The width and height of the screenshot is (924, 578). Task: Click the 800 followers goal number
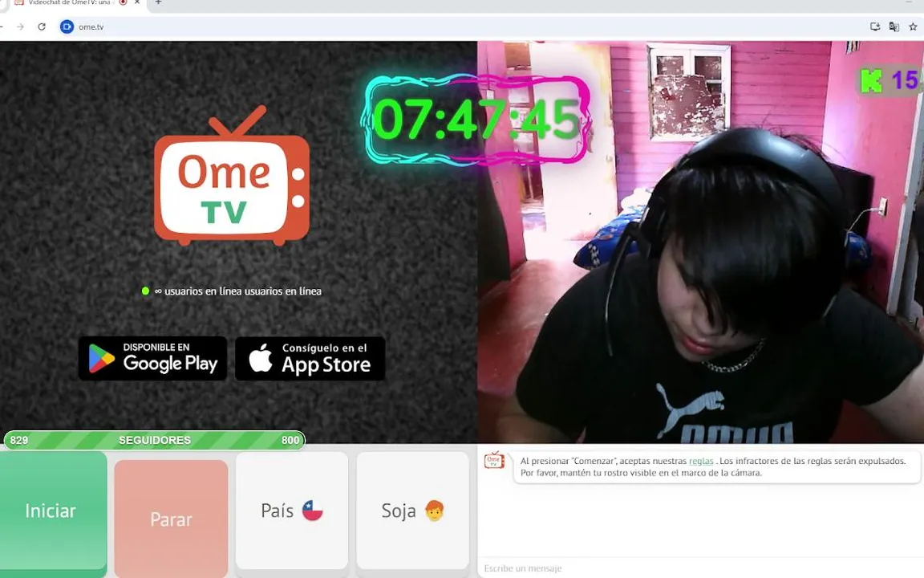pyautogui.click(x=290, y=440)
